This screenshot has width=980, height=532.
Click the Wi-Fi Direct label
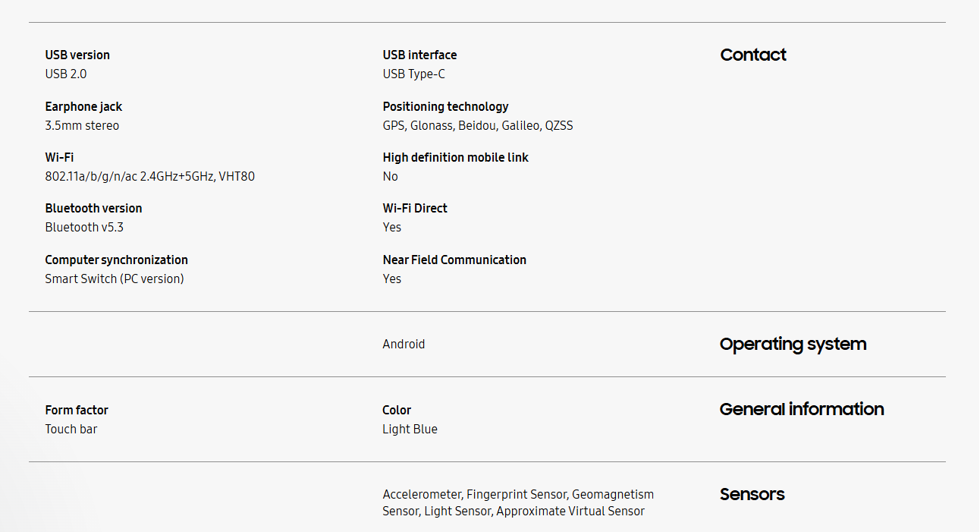click(x=415, y=208)
